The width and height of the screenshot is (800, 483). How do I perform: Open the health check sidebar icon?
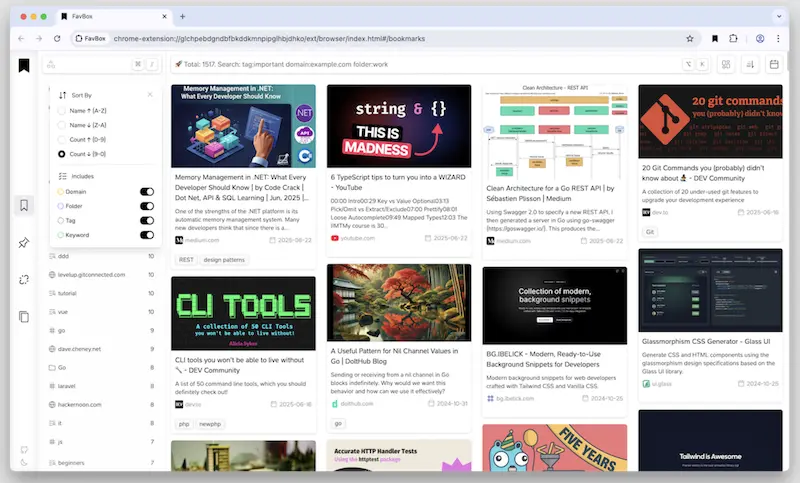click(24, 279)
